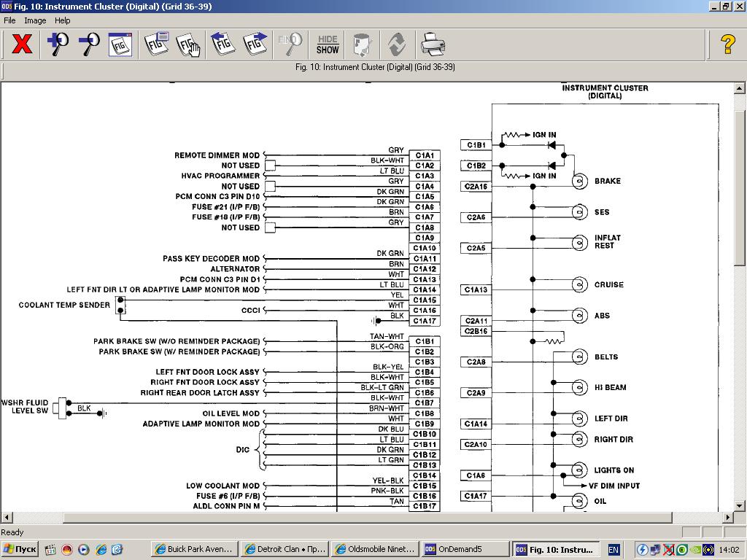
Task: Click the horizontal scrollbar thumb
Action: (x=368, y=517)
